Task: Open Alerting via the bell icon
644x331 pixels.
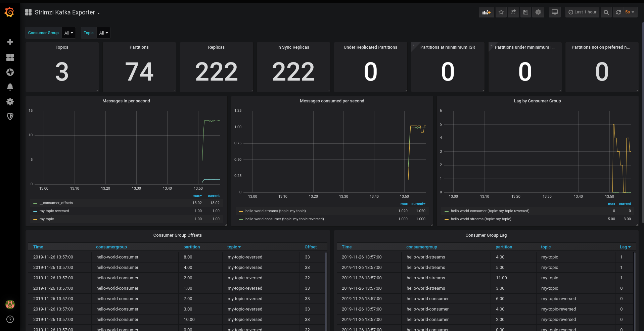Action: pyautogui.click(x=10, y=87)
